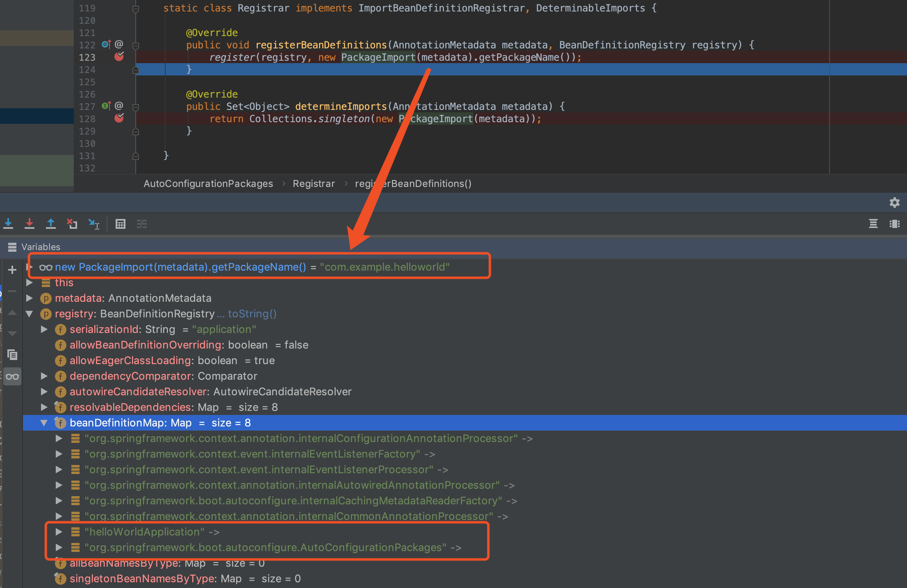
Task: Expand the dependencyComparator field
Action: tap(44, 376)
